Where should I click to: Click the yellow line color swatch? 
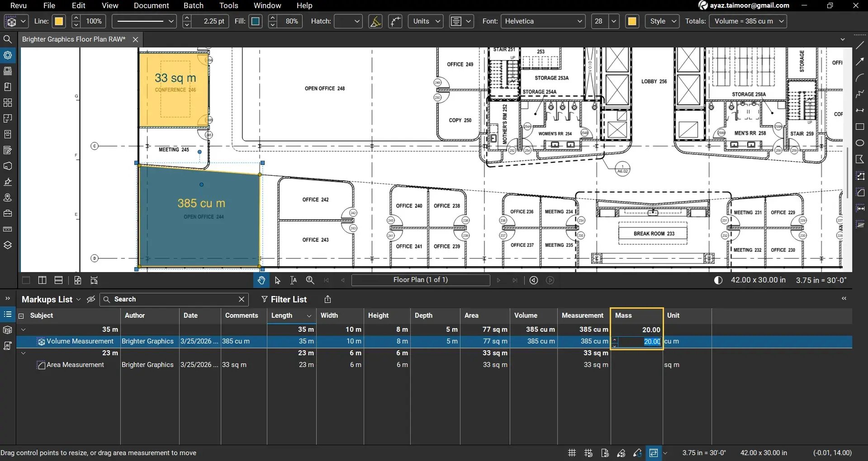pyautogui.click(x=59, y=21)
